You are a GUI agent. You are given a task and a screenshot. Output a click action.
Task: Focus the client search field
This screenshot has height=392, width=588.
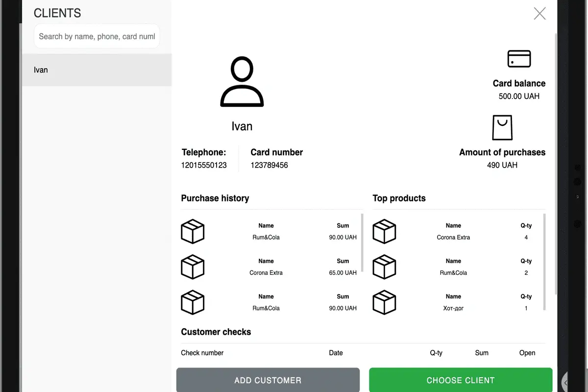(97, 36)
